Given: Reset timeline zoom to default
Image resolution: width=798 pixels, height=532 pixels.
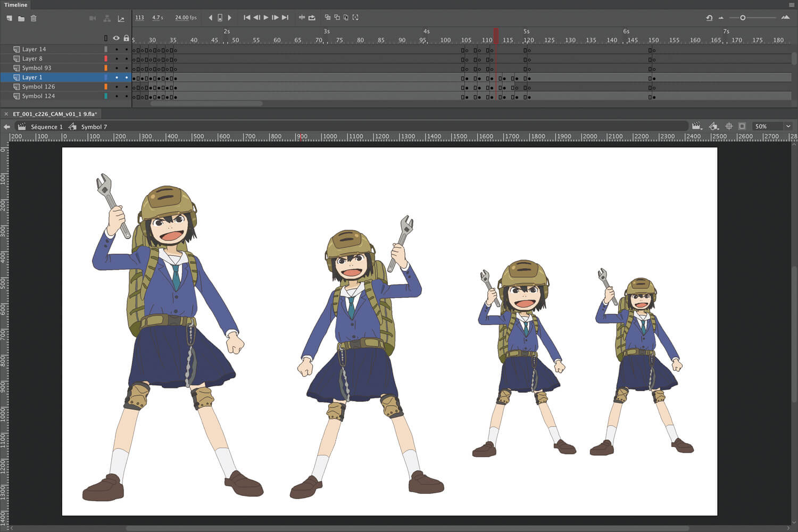Looking at the screenshot, I should pos(709,18).
